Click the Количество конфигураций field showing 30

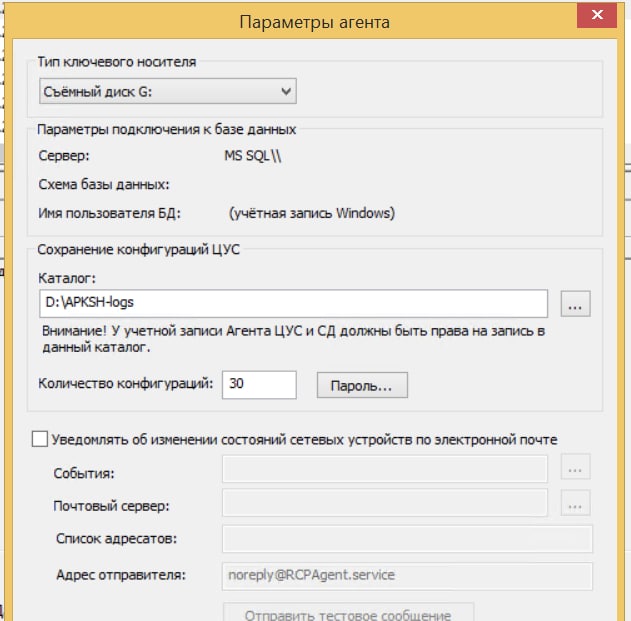click(x=259, y=385)
